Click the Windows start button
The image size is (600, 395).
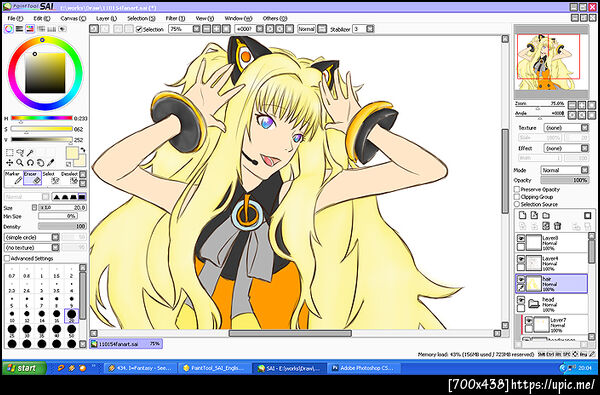[x=24, y=368]
